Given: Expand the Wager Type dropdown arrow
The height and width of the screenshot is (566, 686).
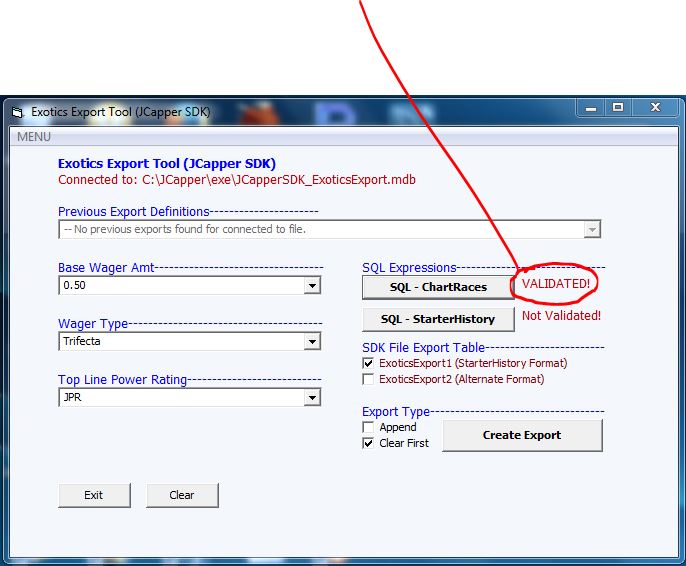Looking at the screenshot, I should tap(312, 342).
